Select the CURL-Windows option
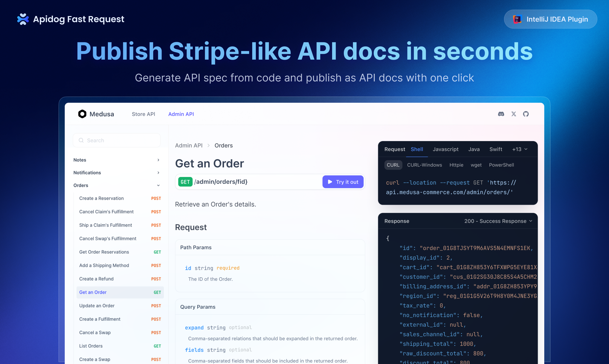This screenshot has height=364, width=609. coord(424,165)
